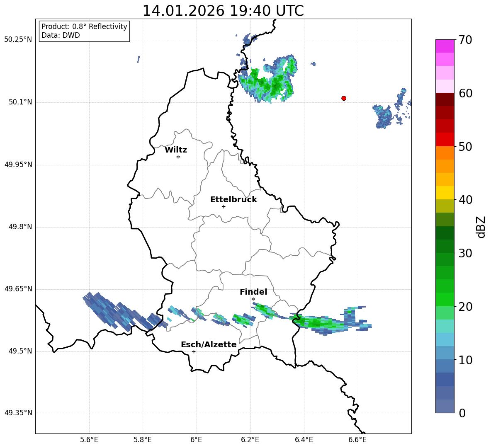The image size is (491, 448).
Task: Click the colorbar 40 tick label
Action: pos(466,200)
